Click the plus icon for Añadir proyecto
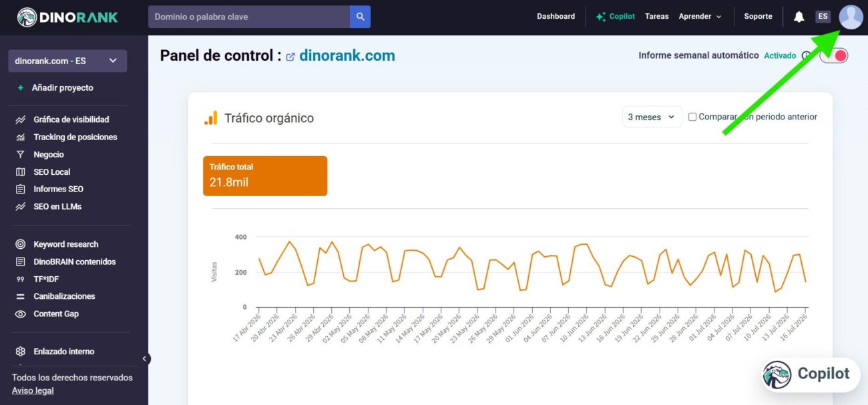This screenshot has height=405, width=868. (x=21, y=87)
